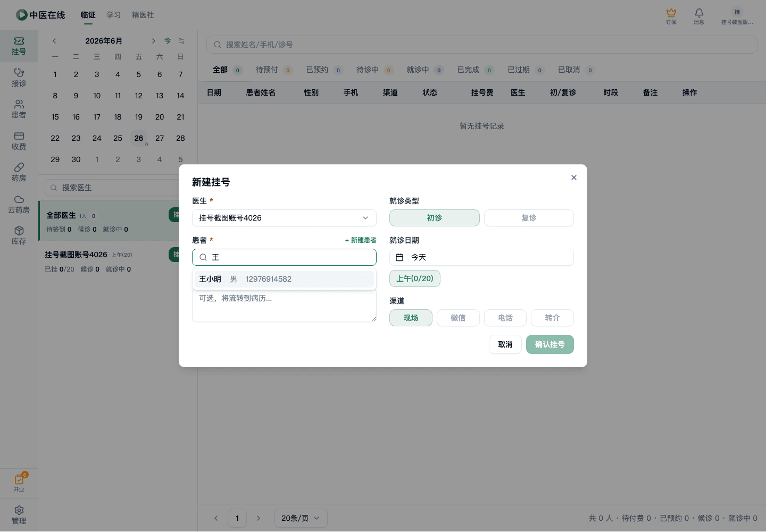
Task: Click the search icon in patient field
Action: [x=203, y=257]
